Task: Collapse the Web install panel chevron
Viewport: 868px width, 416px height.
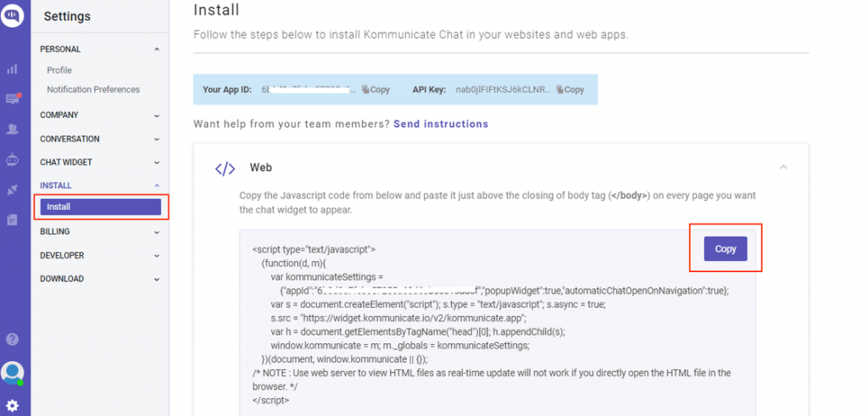Action: [783, 167]
